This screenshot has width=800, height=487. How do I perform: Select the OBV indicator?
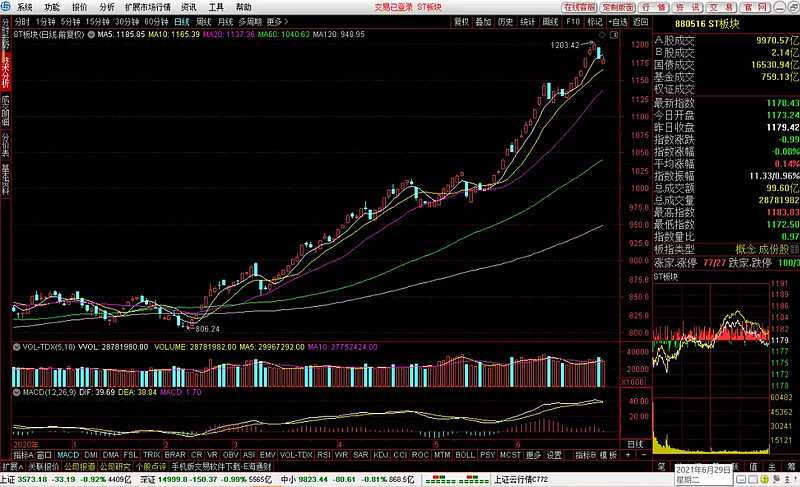tap(231, 455)
